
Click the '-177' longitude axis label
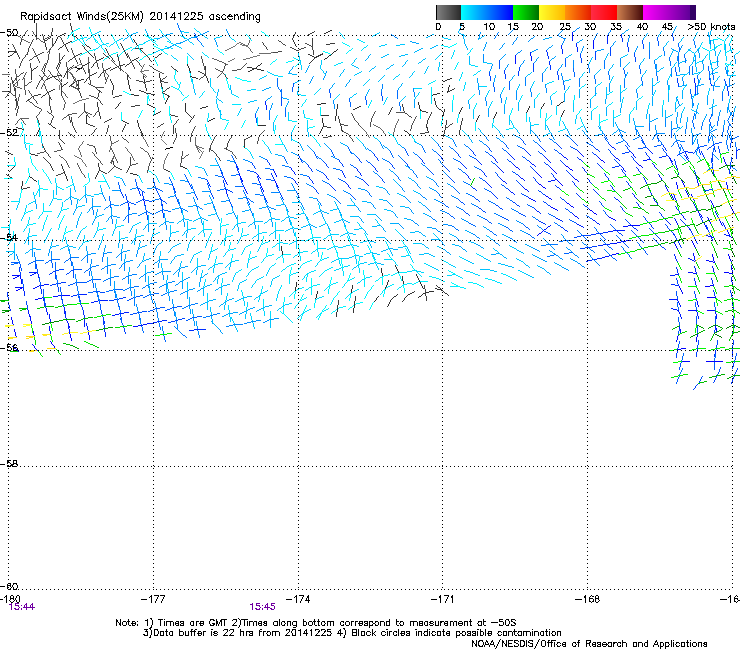153,599
